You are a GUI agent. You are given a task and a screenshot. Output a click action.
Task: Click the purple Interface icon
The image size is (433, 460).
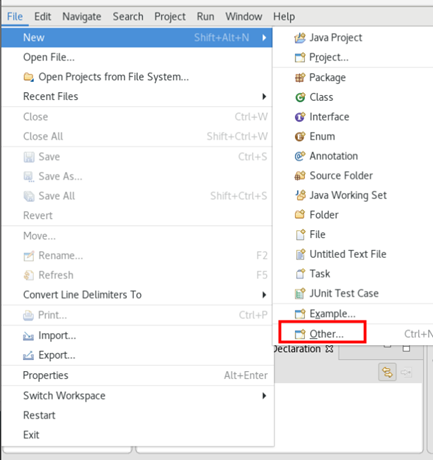(300, 117)
